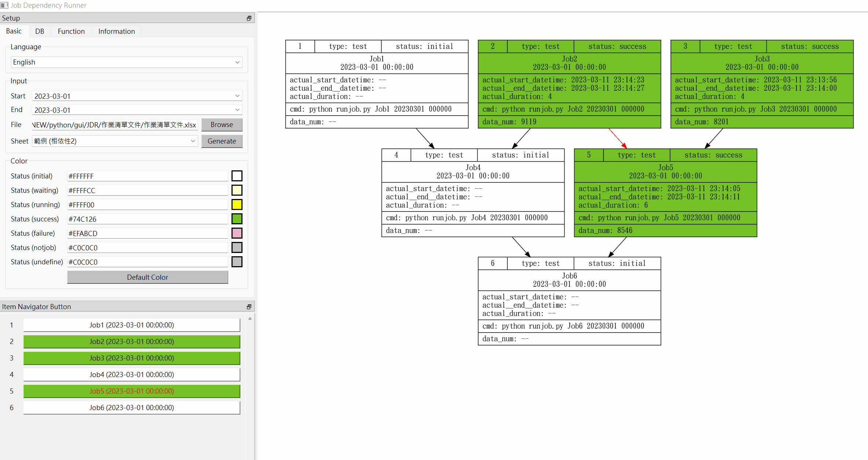Image resolution: width=868 pixels, height=460 pixels.
Task: Select the Basic tab
Action: pyautogui.click(x=14, y=31)
